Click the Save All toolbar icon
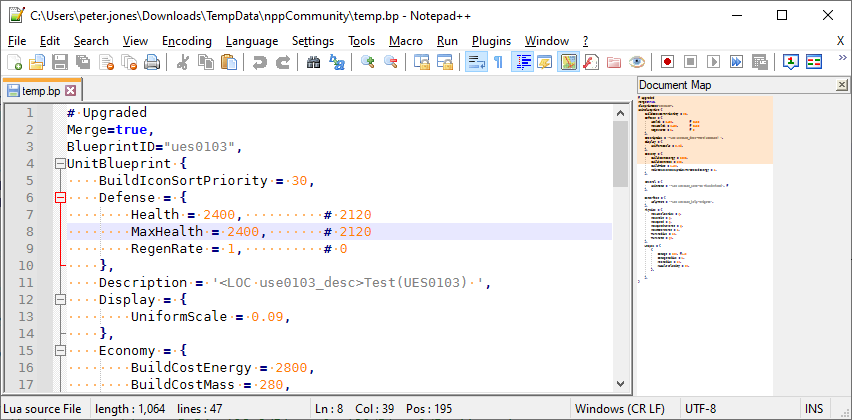The image size is (852, 420). (x=83, y=62)
